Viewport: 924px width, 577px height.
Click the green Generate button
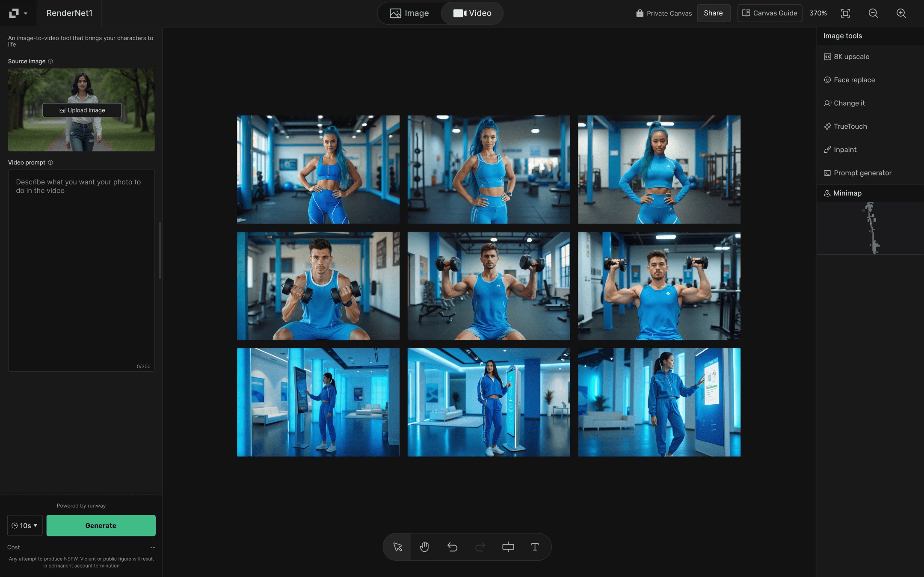[x=101, y=526]
